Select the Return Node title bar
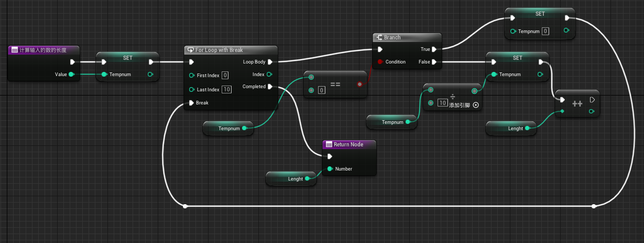The width and height of the screenshot is (644, 243). click(349, 144)
